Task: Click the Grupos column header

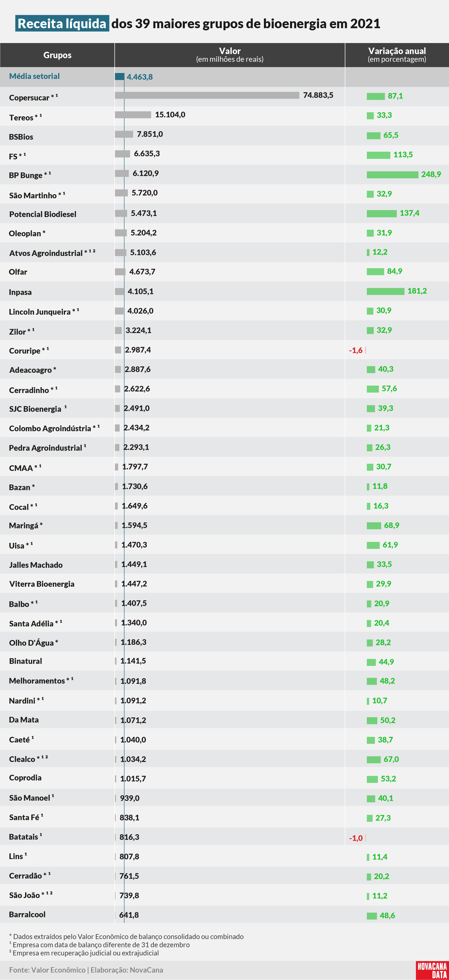Action: tap(57, 55)
